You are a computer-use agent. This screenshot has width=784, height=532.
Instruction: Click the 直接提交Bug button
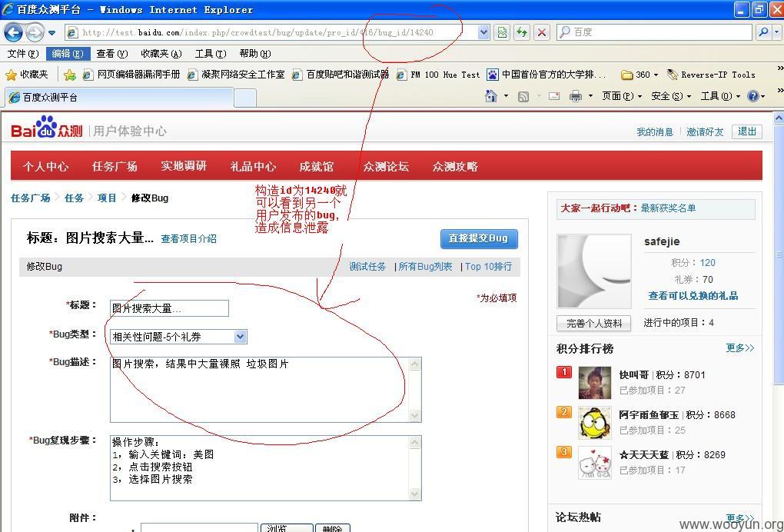pyautogui.click(x=479, y=238)
